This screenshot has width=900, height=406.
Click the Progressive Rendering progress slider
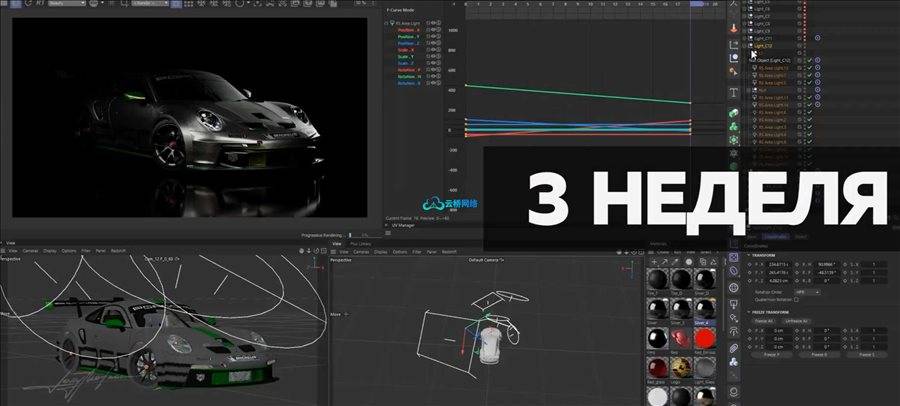click(366, 235)
